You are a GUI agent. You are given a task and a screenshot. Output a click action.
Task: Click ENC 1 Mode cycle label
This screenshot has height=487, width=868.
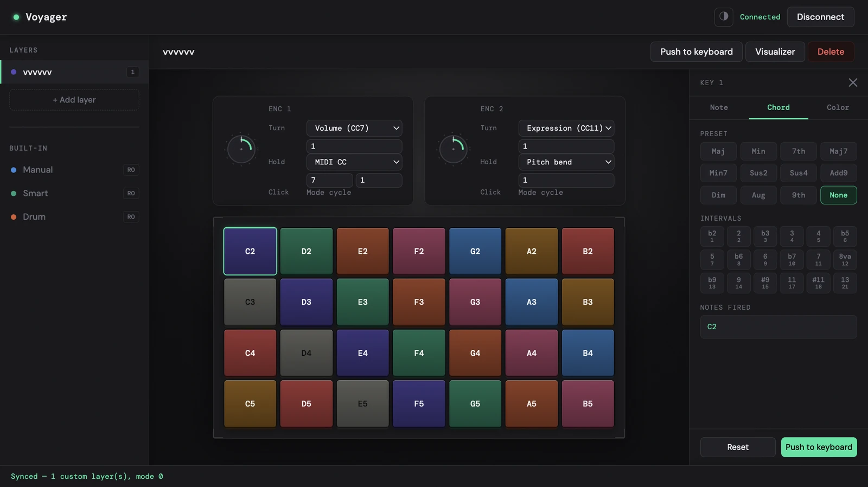coord(329,193)
